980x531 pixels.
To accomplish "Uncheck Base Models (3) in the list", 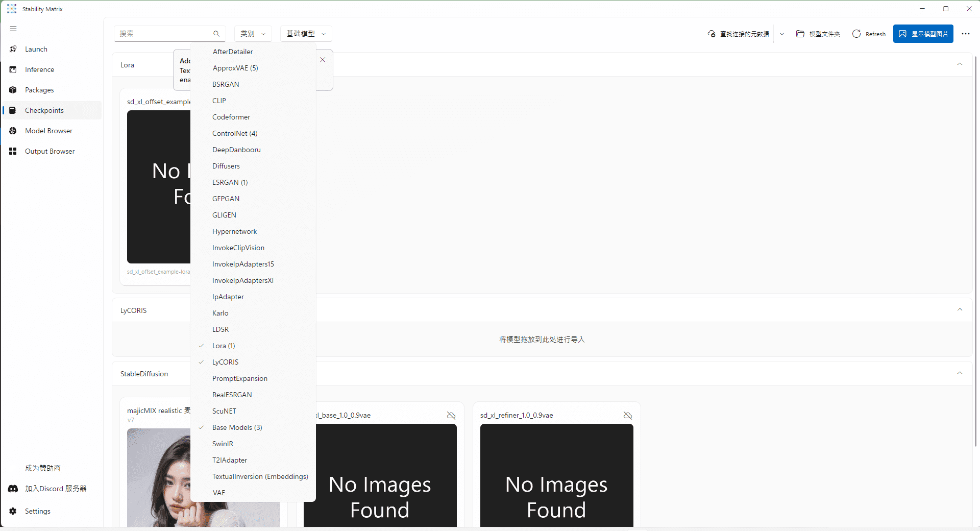I will tap(253, 427).
